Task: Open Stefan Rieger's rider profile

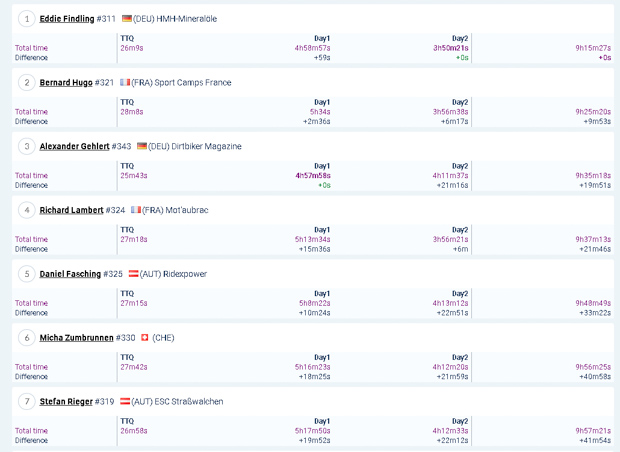Action: coord(66,402)
